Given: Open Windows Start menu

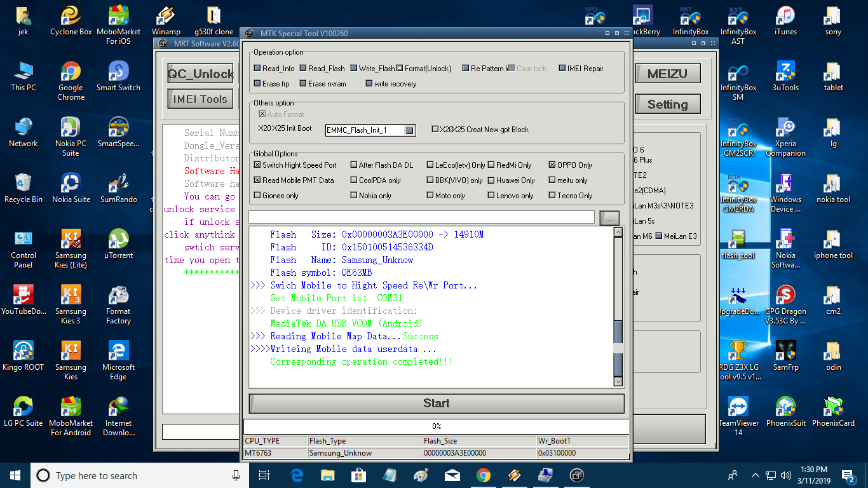Looking at the screenshot, I should pyautogui.click(x=15, y=475).
